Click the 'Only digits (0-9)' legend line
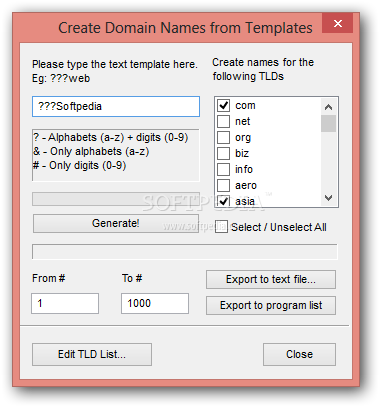Viewport: 380px width, 407px height. [79, 165]
